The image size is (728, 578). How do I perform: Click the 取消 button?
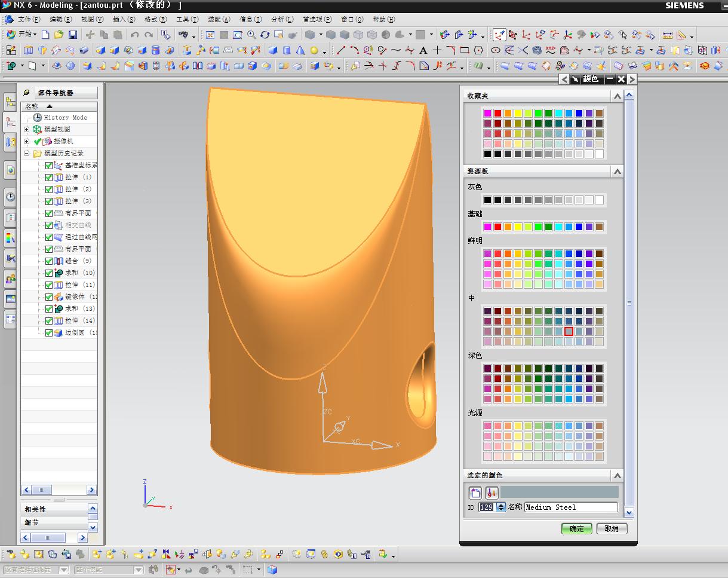(612, 528)
